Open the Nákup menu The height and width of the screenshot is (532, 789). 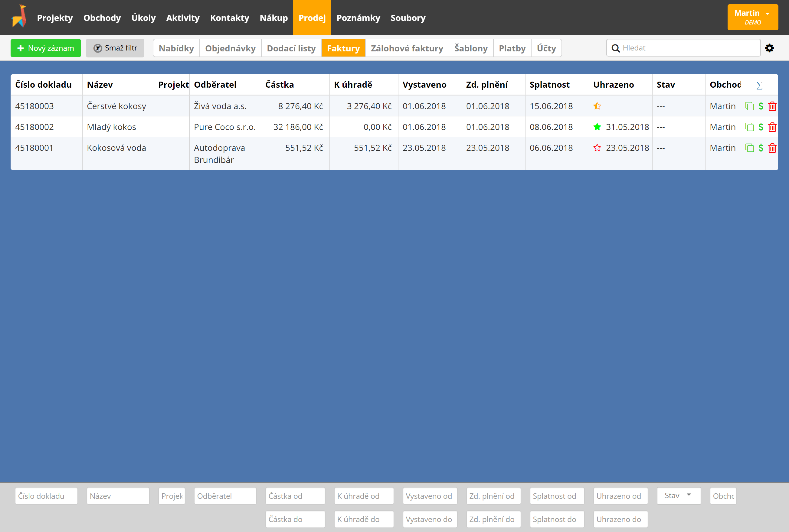(273, 18)
